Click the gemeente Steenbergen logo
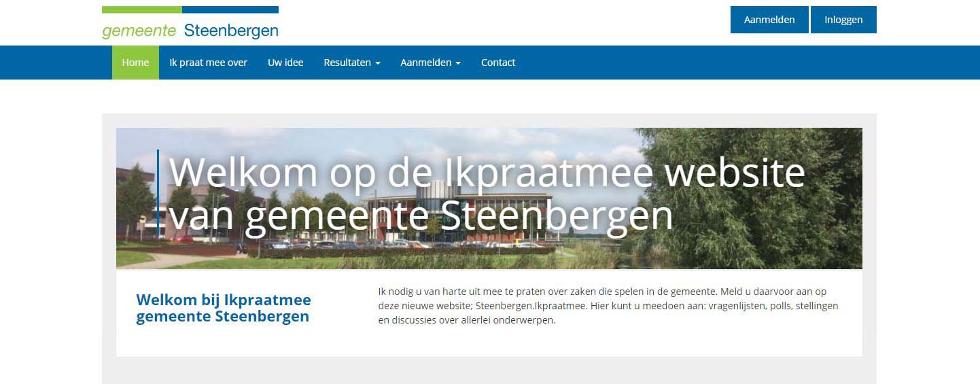 pos(190,24)
